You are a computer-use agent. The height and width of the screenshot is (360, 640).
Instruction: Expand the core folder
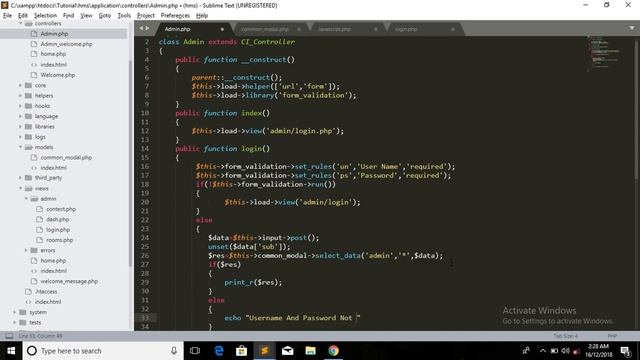[x=20, y=85]
